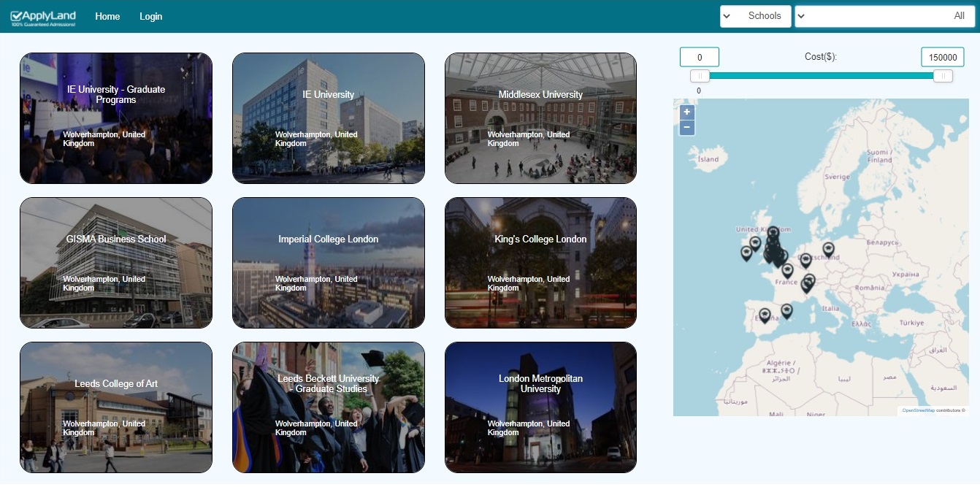Click the marker on Spain's northeast coast

(x=786, y=311)
